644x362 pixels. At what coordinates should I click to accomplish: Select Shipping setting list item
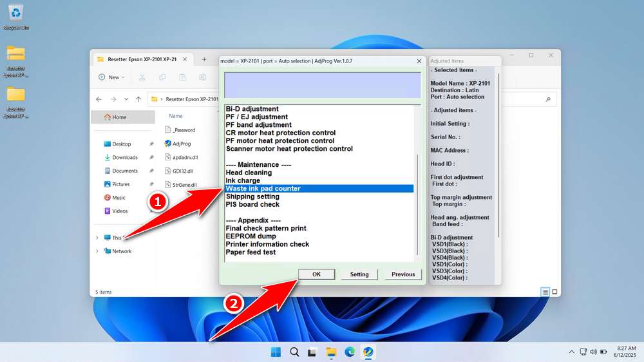[252, 196]
